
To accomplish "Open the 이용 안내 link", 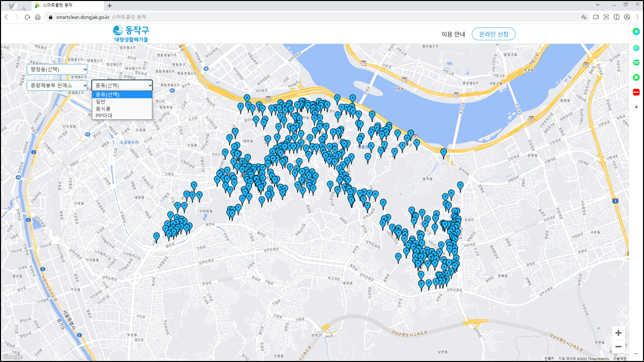I will (453, 34).
